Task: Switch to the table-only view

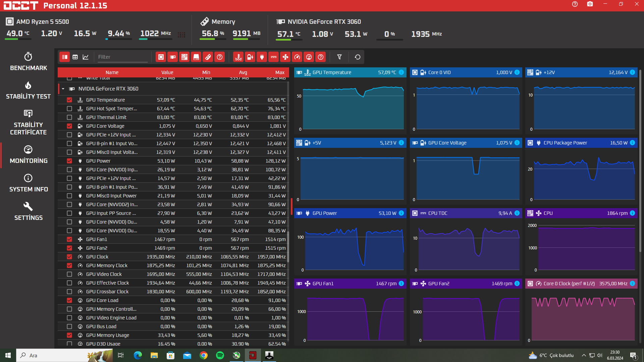Action: [75, 57]
